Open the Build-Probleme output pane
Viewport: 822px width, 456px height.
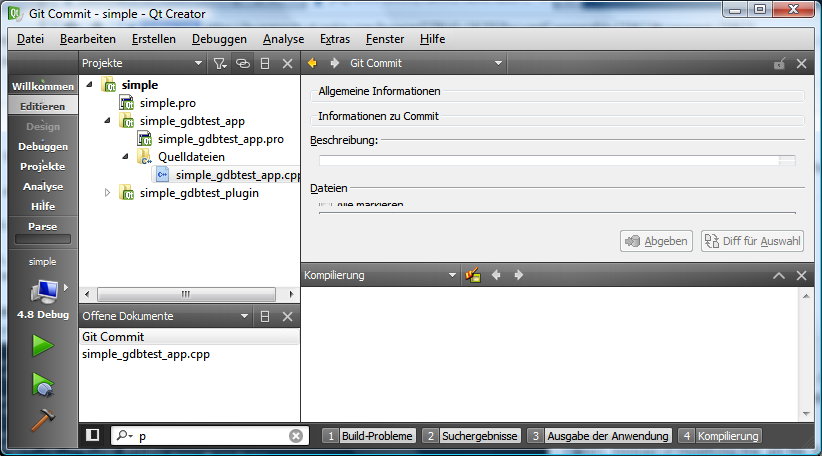370,436
